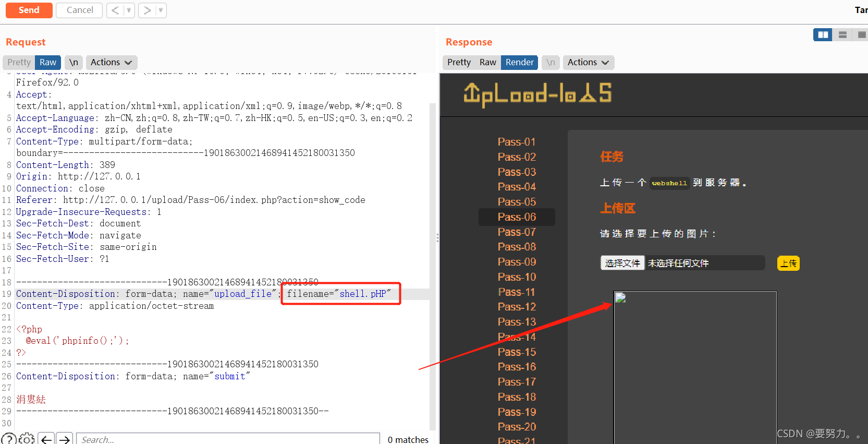Click the previous match arrow icon
Screen dimensions: 868x444
[x=46, y=439]
